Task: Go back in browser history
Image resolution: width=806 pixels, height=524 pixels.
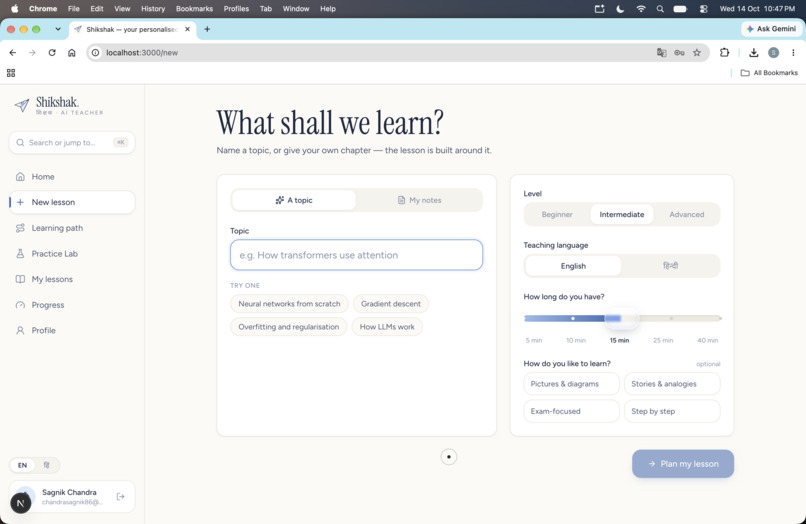Action: pyautogui.click(x=13, y=52)
